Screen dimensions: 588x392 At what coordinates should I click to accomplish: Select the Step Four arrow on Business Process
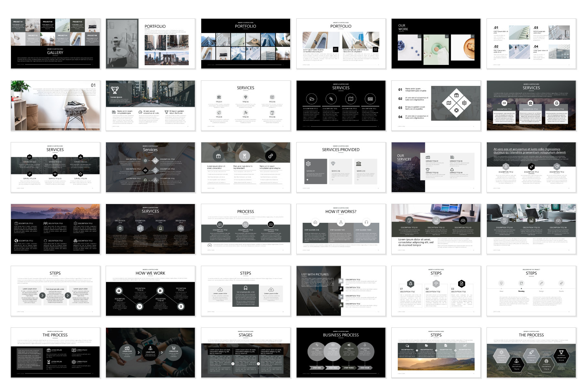point(365,368)
